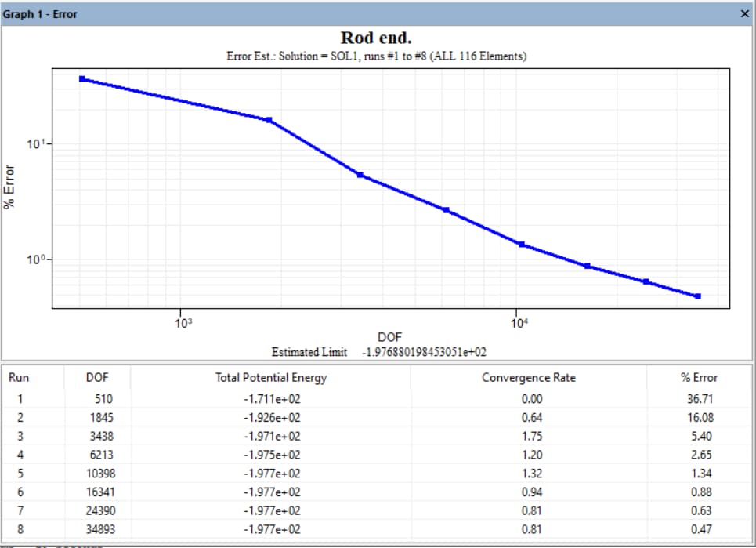Select the third data point on the curve

[360, 176]
